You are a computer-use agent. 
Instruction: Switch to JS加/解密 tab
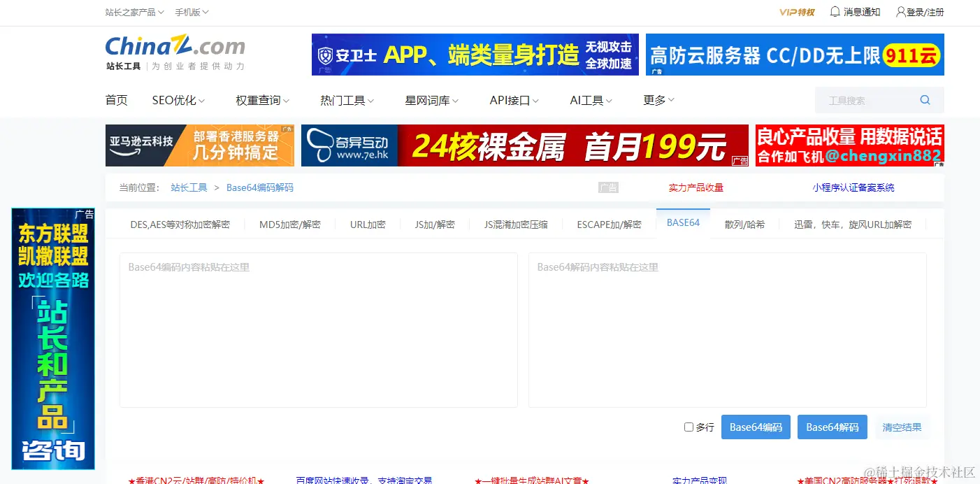pyautogui.click(x=435, y=225)
